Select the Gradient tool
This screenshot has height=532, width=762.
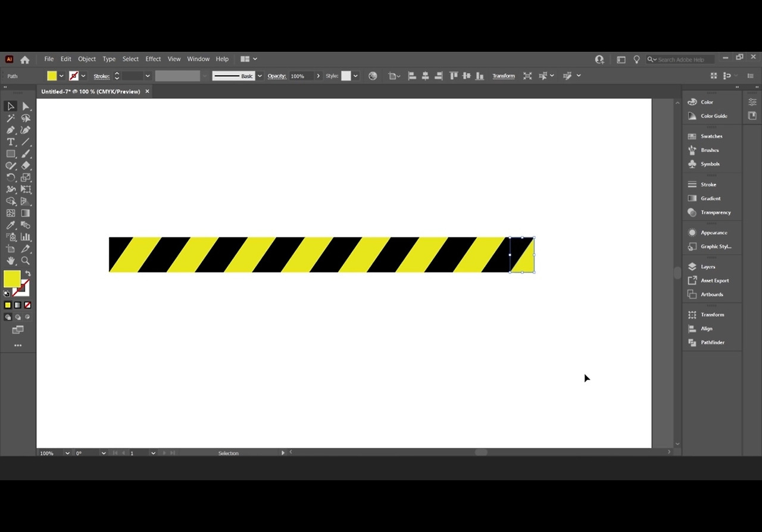[x=26, y=213]
